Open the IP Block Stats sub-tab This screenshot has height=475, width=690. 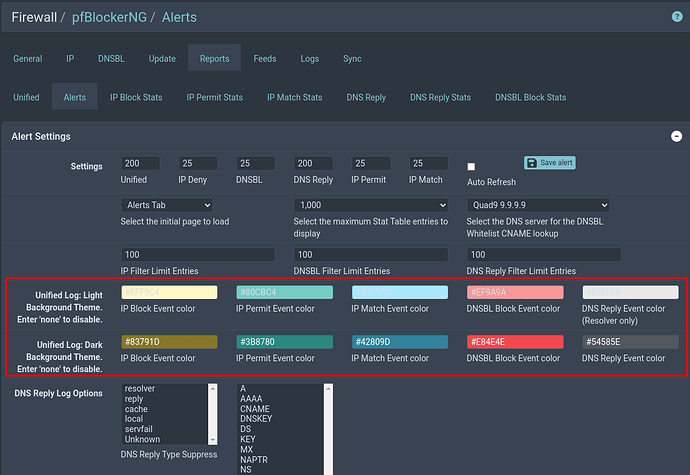click(x=136, y=97)
